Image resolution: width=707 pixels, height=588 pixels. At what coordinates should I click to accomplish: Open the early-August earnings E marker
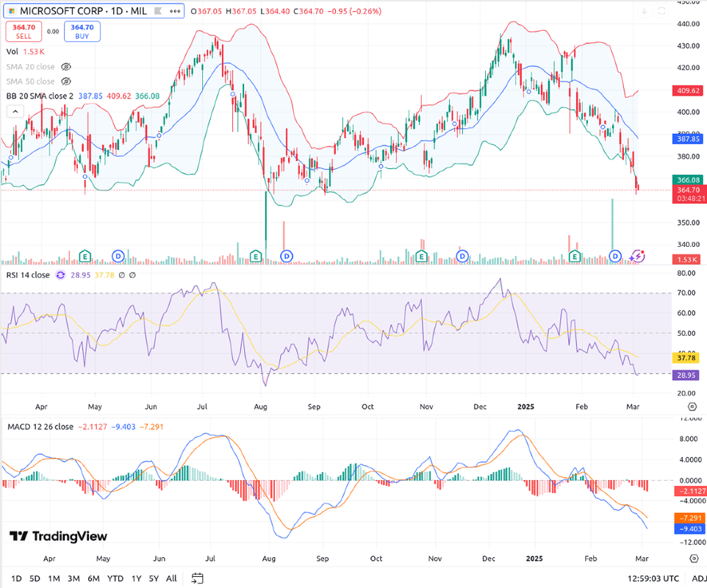click(256, 257)
